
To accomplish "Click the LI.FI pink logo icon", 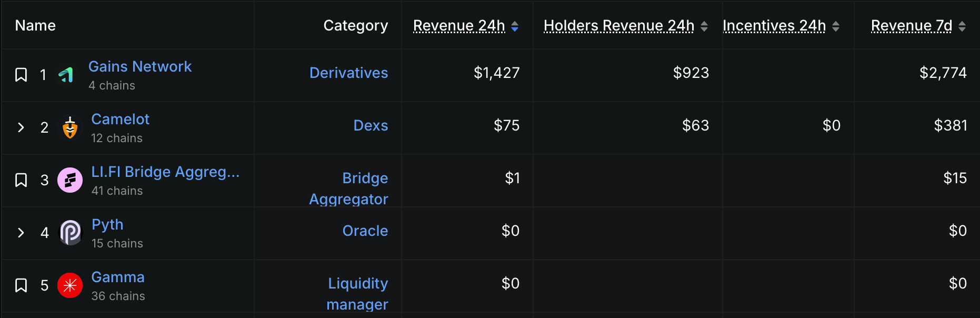I will coord(70,180).
